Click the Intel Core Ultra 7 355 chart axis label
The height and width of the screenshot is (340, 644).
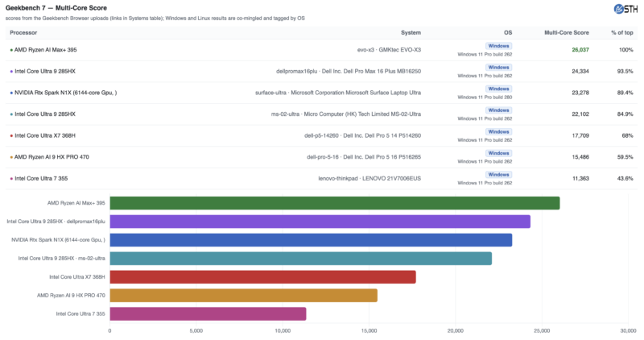(80, 313)
